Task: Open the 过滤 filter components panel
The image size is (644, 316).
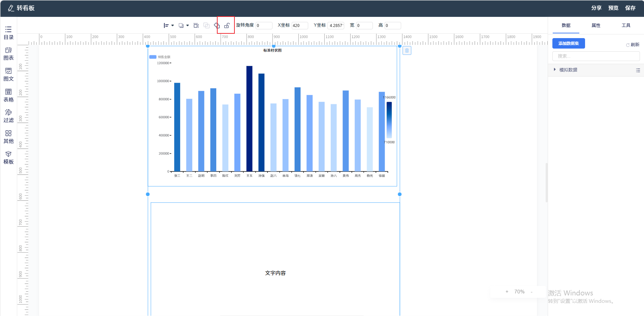Action: click(x=8, y=116)
